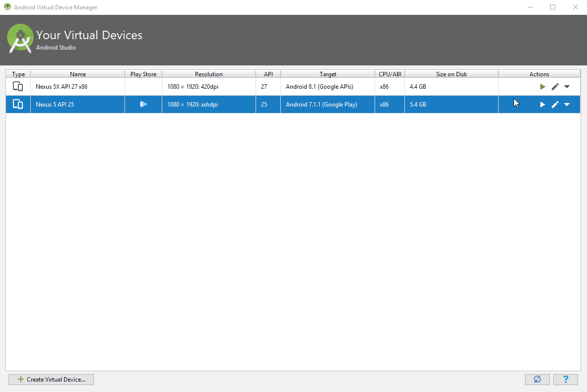This screenshot has height=392, width=587.
Task: Sort by the API column header
Action: [x=268, y=74]
